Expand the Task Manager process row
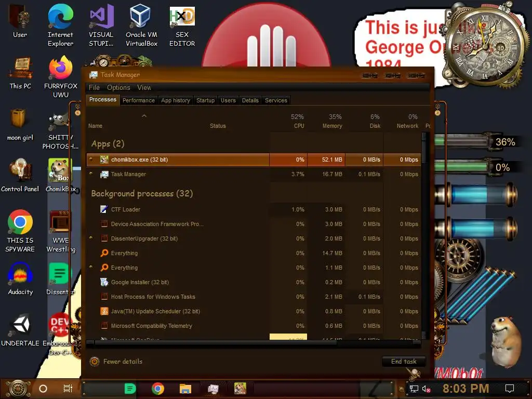 [91, 174]
